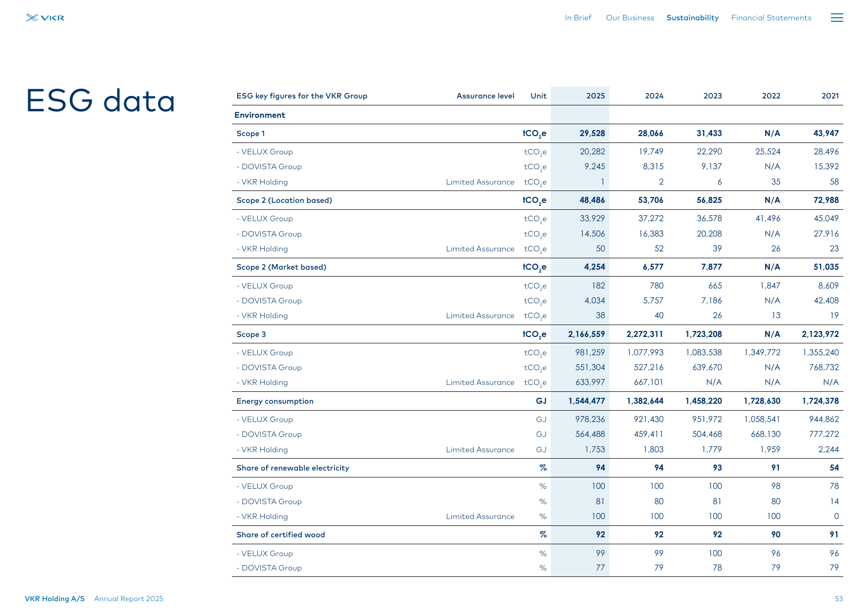The image size is (868, 614).
Task: Click Scope 3 2024 value 2,272,311
Action: 645,334
